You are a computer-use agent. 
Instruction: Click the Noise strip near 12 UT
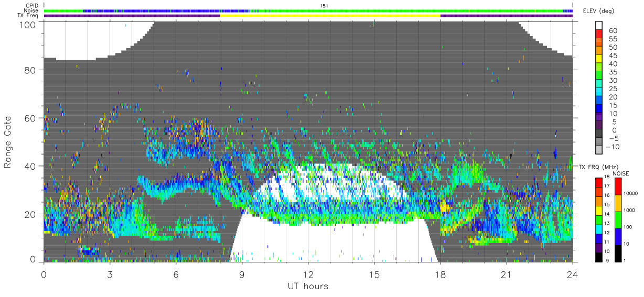coord(308,10)
